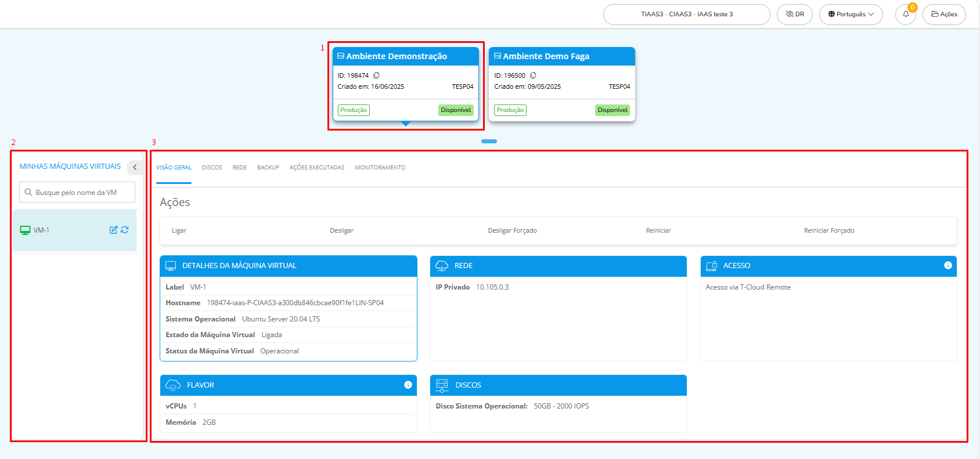
Task: Click Disponível badge on Ambiente Demo Faga
Action: pyautogui.click(x=613, y=110)
